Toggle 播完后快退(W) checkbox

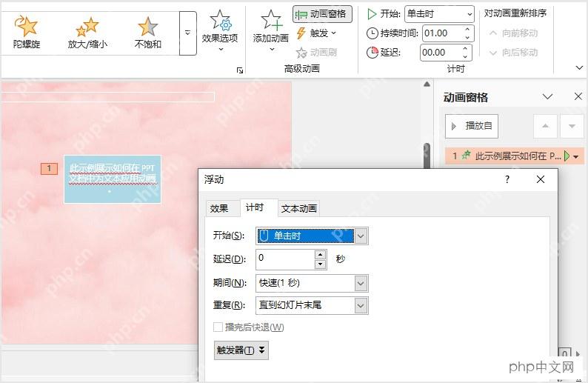pos(218,327)
